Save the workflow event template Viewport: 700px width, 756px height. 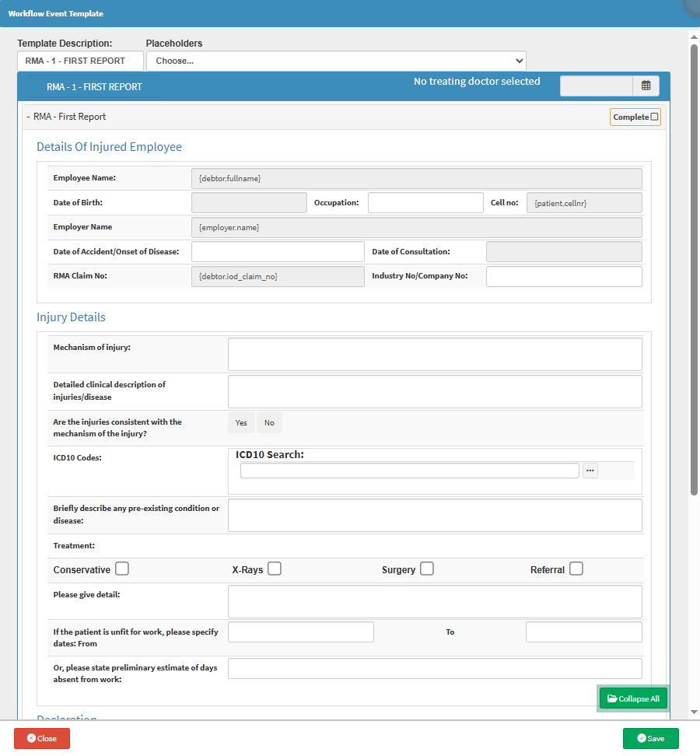(650, 738)
